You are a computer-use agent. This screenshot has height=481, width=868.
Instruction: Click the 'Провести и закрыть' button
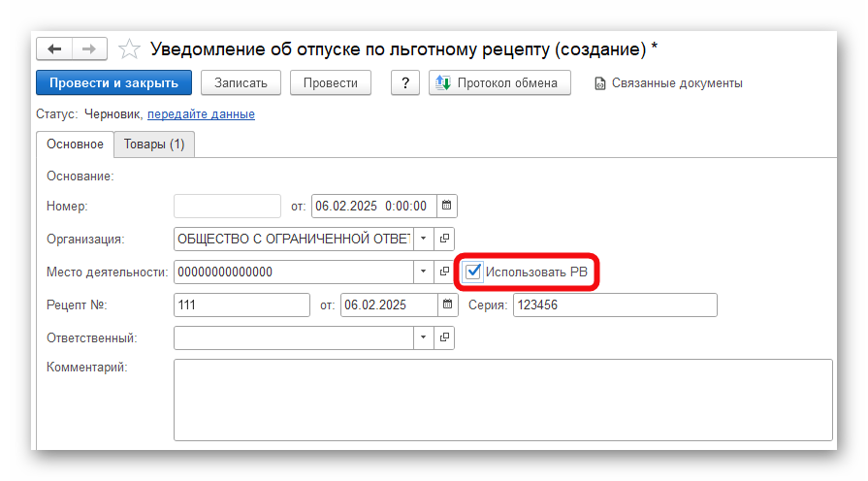114,83
